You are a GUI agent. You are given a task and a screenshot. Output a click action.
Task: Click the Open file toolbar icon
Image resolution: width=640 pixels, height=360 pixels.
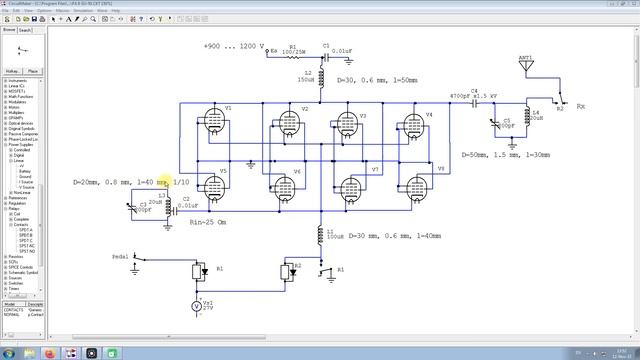tap(26, 19)
